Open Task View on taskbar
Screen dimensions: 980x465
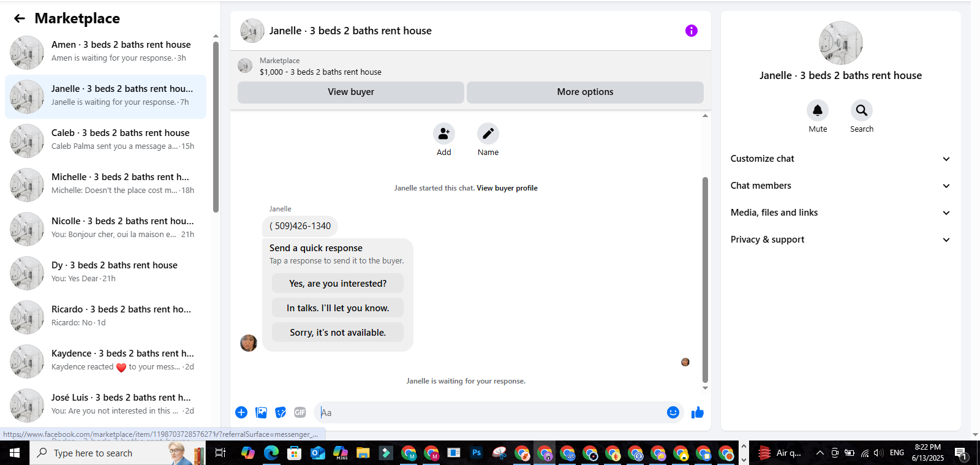point(221,453)
